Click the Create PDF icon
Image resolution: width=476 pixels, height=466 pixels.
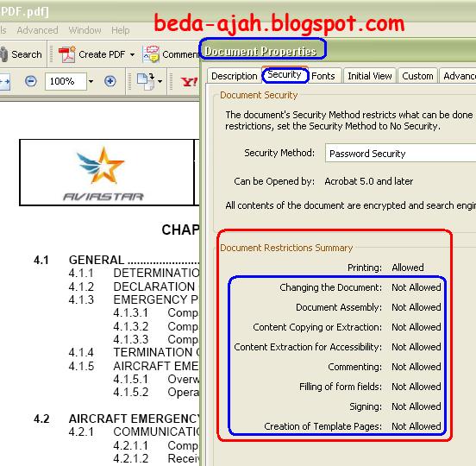pyautogui.click(x=66, y=54)
